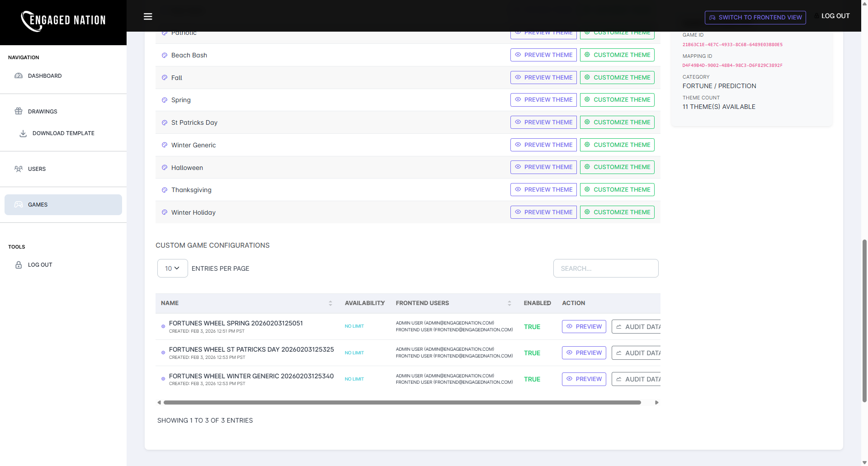Customize the Beach Bash theme
This screenshot has height=466, width=868.
coord(617,55)
